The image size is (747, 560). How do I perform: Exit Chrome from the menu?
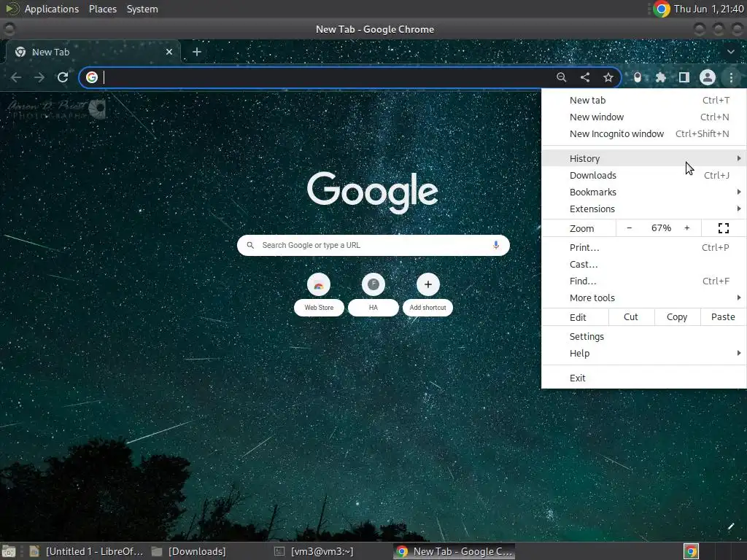[644, 378]
